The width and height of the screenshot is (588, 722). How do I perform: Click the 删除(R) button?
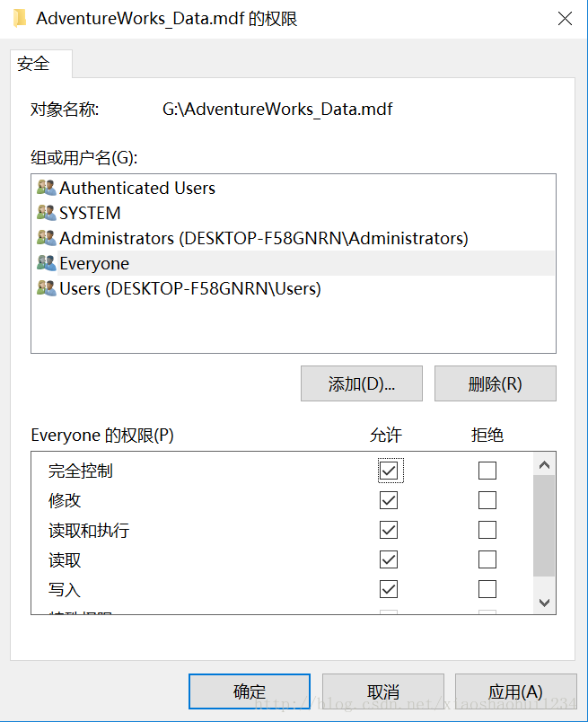click(x=496, y=383)
